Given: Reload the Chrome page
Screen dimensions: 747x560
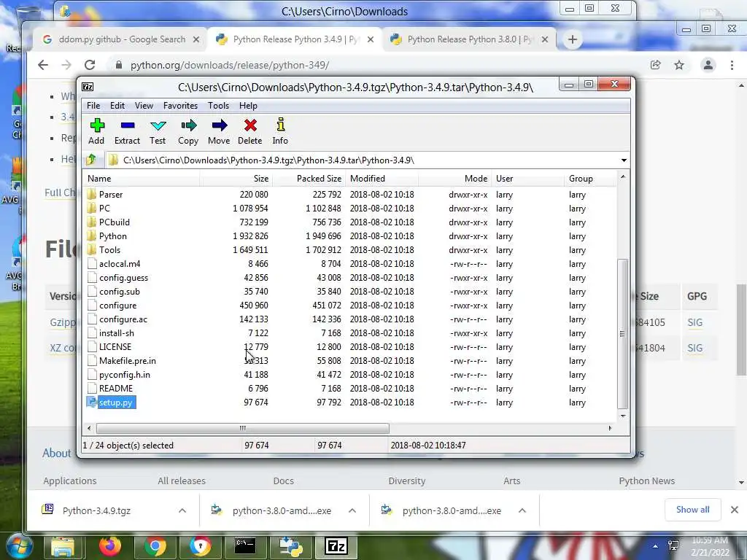Looking at the screenshot, I should click(90, 65).
